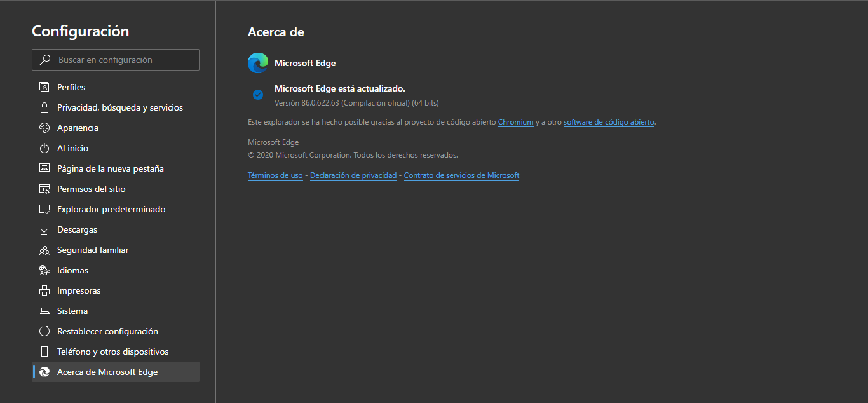Viewport: 868px width, 403px height.
Task: Click the Apariencia palette icon
Action: pyautogui.click(x=44, y=128)
